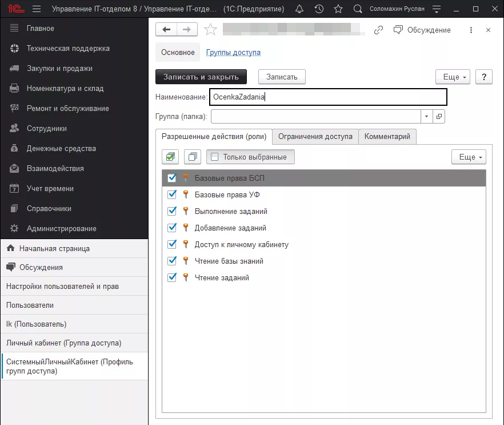504x425 pixels.
Task: Uncheck all roles icon button
Action: pos(193,157)
